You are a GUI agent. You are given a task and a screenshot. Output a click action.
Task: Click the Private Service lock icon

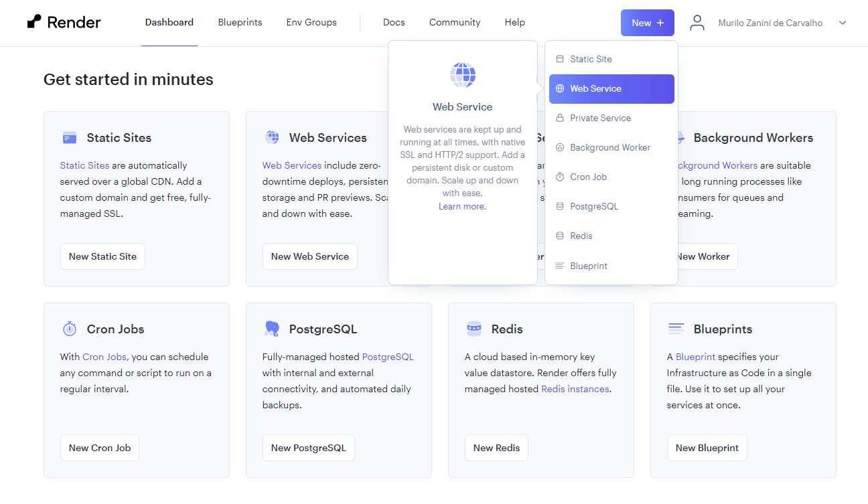[560, 118]
